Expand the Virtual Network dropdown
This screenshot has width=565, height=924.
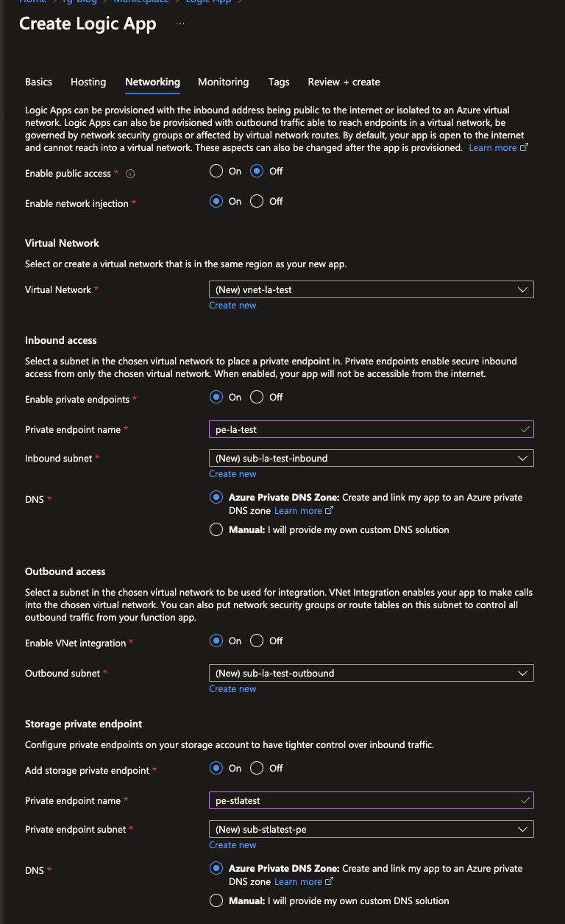coord(372,289)
